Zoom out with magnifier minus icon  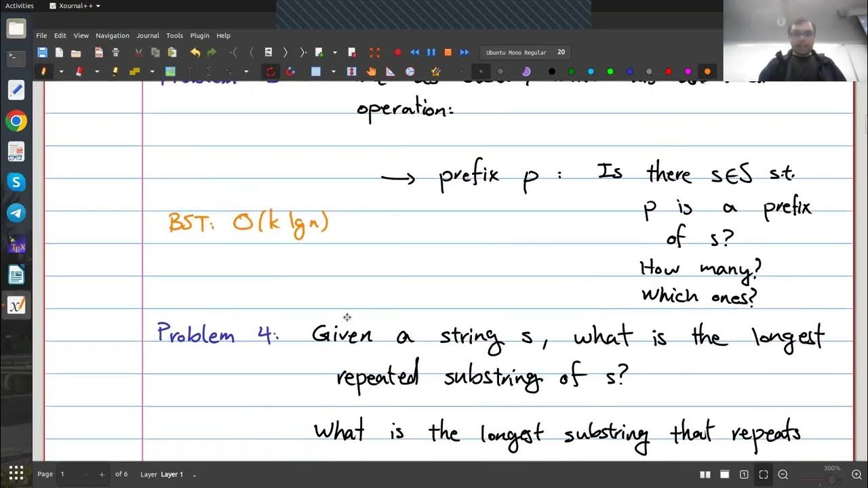click(783, 474)
